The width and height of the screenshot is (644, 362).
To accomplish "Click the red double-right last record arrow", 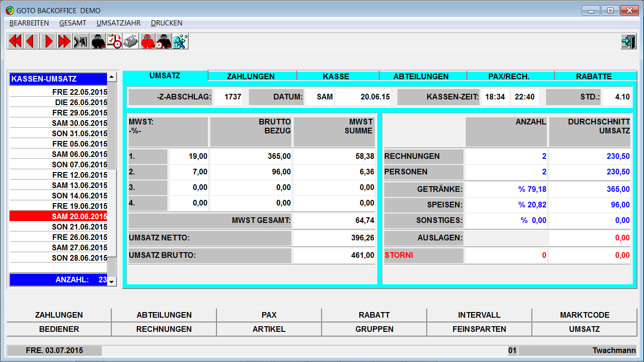I will (65, 41).
